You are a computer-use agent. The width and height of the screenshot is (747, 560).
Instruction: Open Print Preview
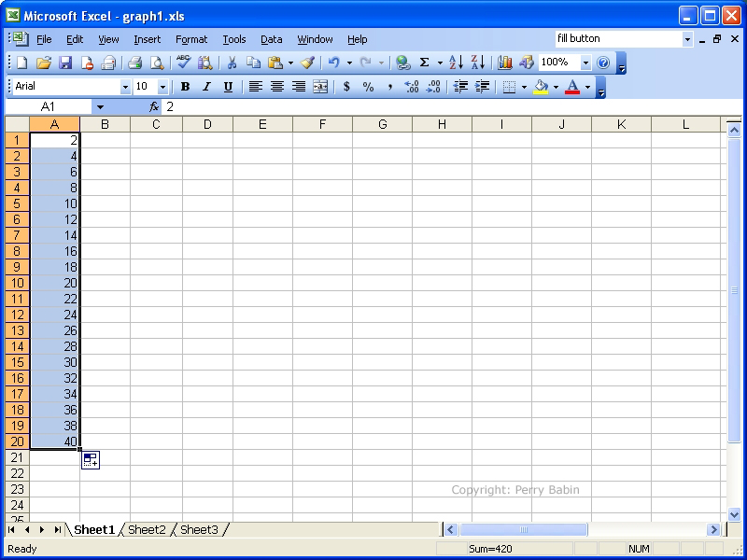[x=157, y=63]
